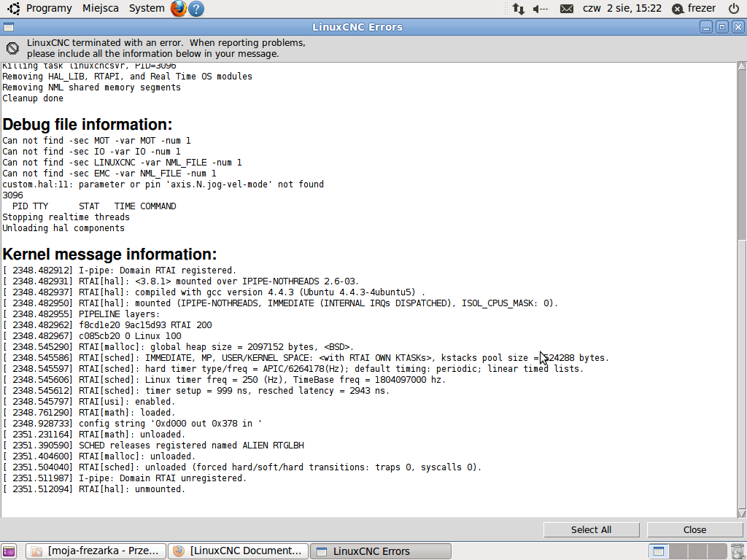Image resolution: width=747 pixels, height=560 pixels.
Task: Switch to moja-frezarka taskbar window
Action: coord(96,551)
